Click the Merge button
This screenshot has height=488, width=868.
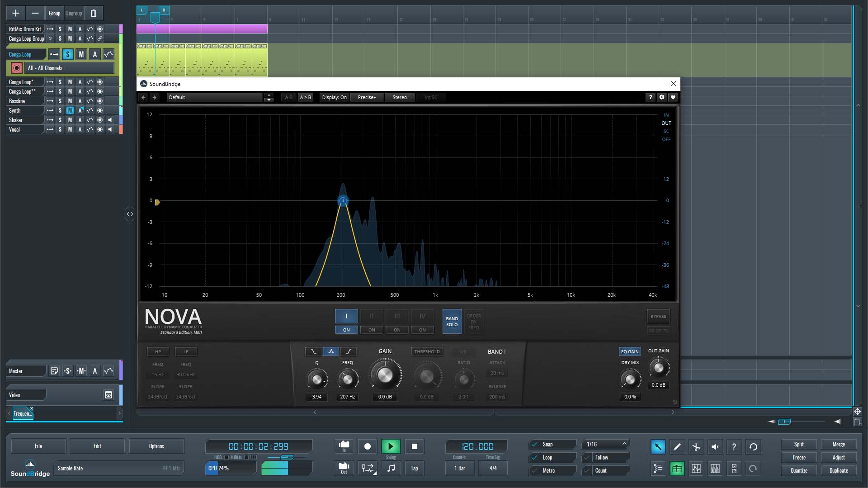pyautogui.click(x=839, y=445)
